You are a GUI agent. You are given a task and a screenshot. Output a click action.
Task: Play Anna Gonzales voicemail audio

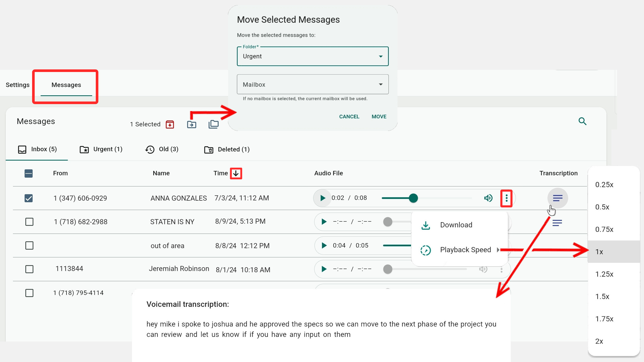323,198
